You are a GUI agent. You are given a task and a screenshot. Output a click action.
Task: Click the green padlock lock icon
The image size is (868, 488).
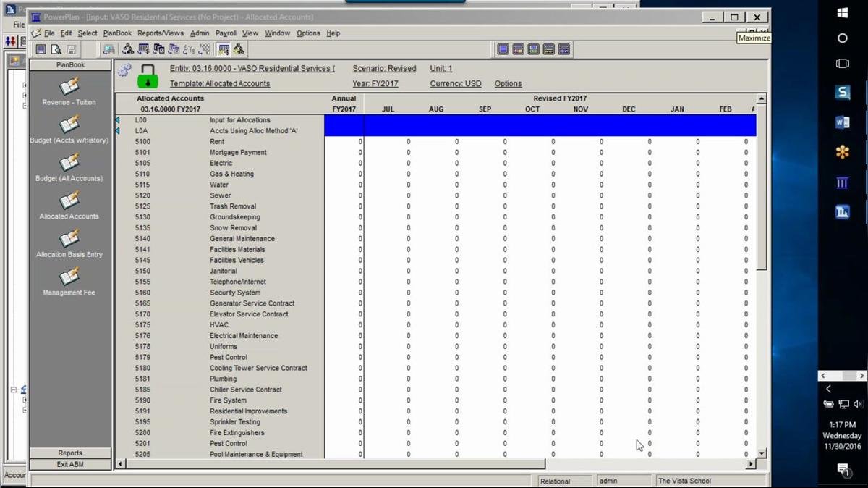pos(148,76)
